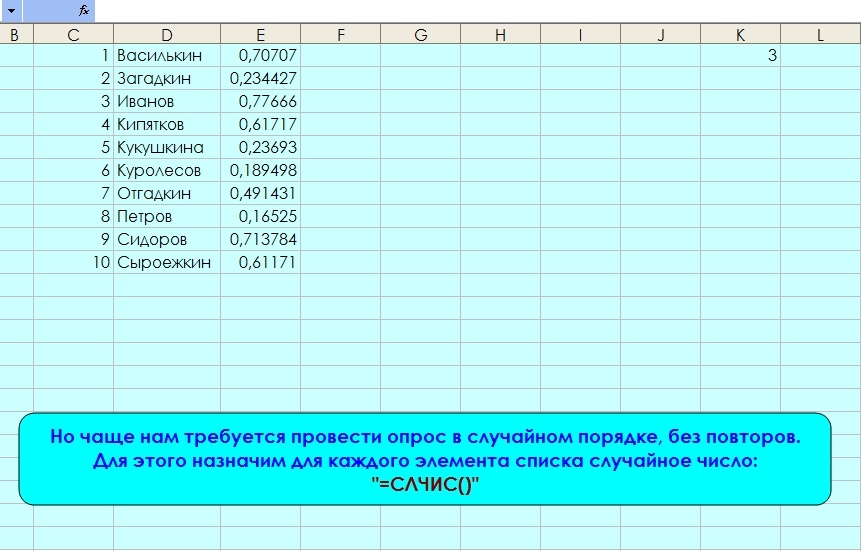
Task: Select the cell containing Кипятков
Action: tap(167, 125)
